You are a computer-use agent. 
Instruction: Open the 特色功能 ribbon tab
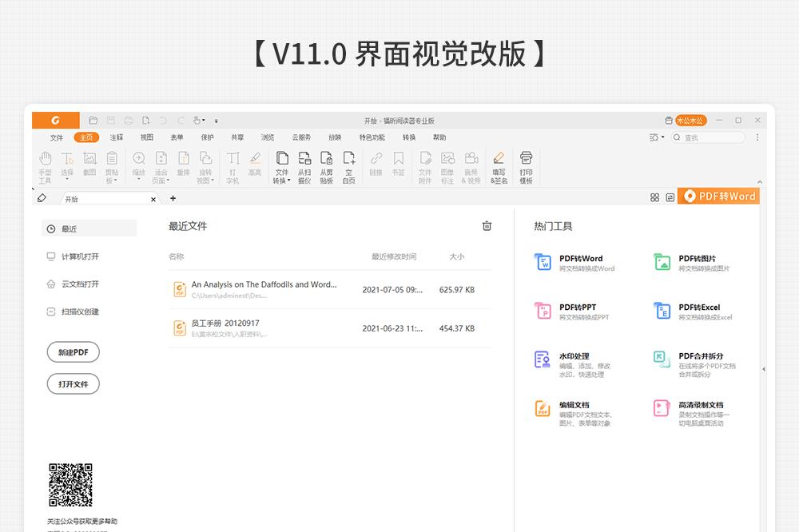[x=372, y=137]
